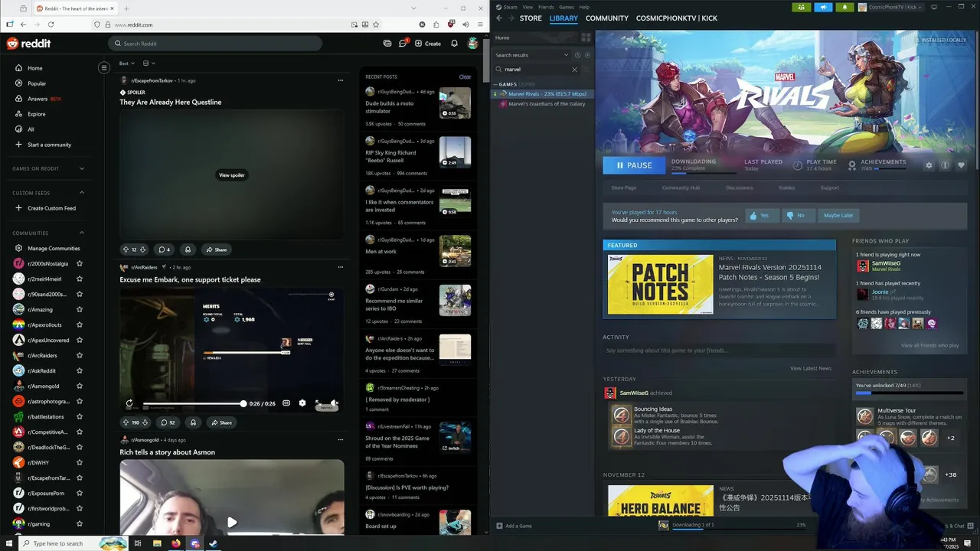Open Discussions tab for Marvel Rivals
The image size is (980, 551).
740,187
